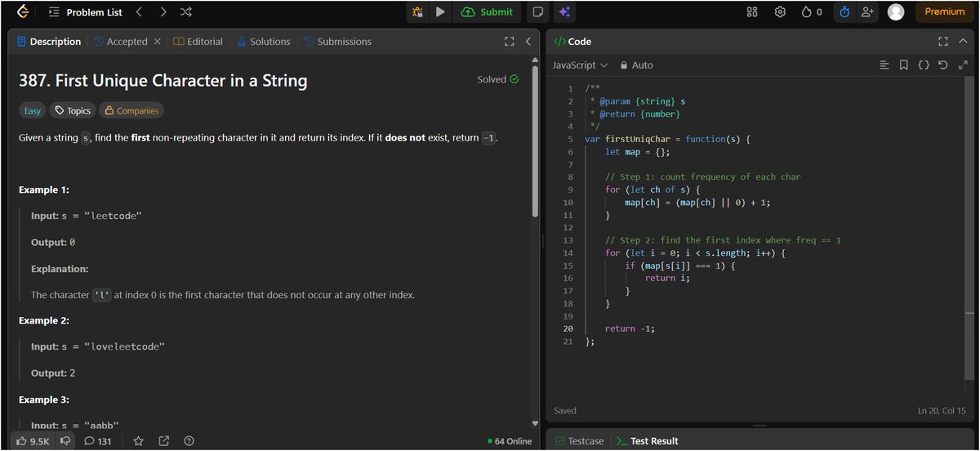The image size is (980, 451).
Task: Show the Topics tag
Action: pyautogui.click(x=72, y=110)
